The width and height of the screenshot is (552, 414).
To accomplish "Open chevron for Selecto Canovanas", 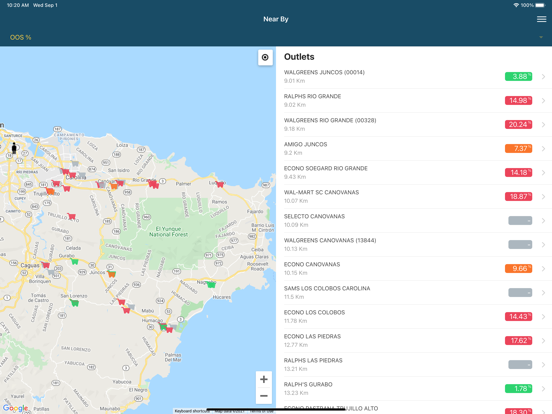I will (x=543, y=220).
